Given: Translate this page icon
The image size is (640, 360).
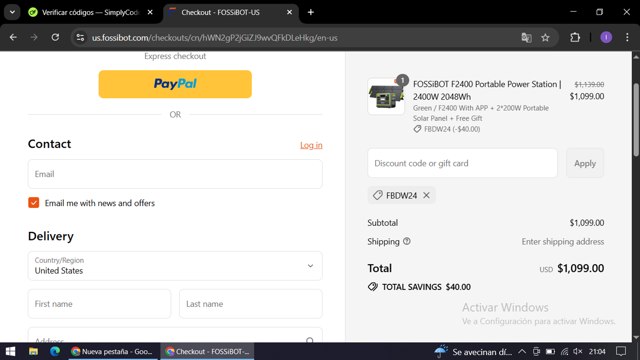Looking at the screenshot, I should point(527,38).
